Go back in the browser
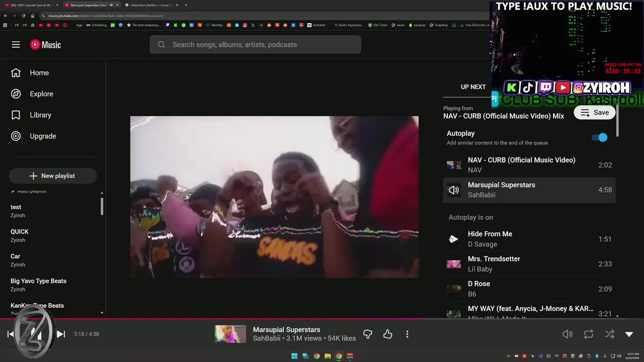The image size is (644, 362). pyautogui.click(x=6, y=16)
